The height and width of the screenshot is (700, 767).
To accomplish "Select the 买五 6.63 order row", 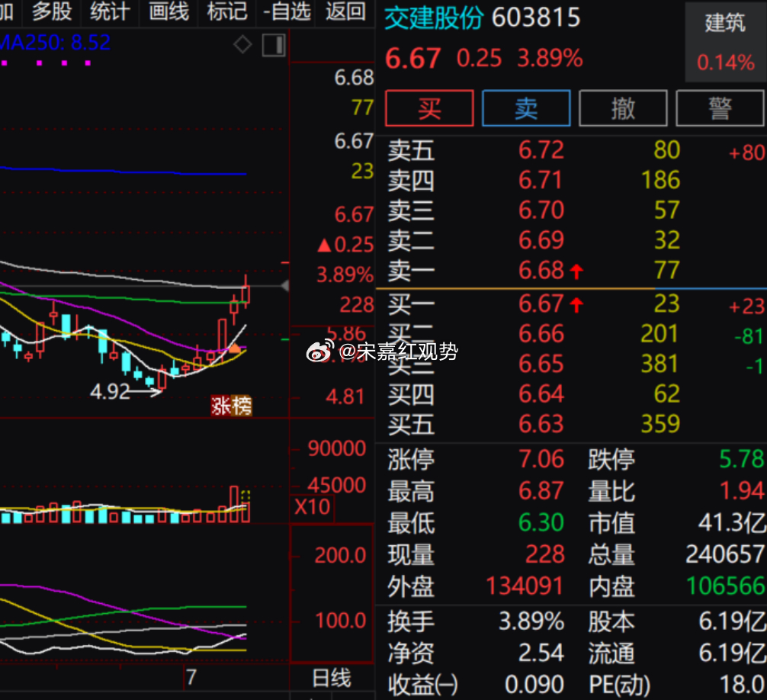I will click(x=571, y=424).
